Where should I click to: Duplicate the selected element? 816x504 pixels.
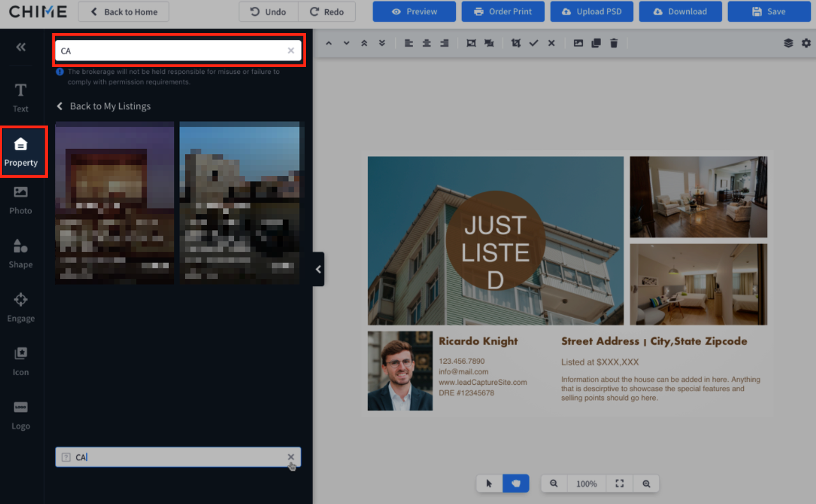(x=596, y=43)
